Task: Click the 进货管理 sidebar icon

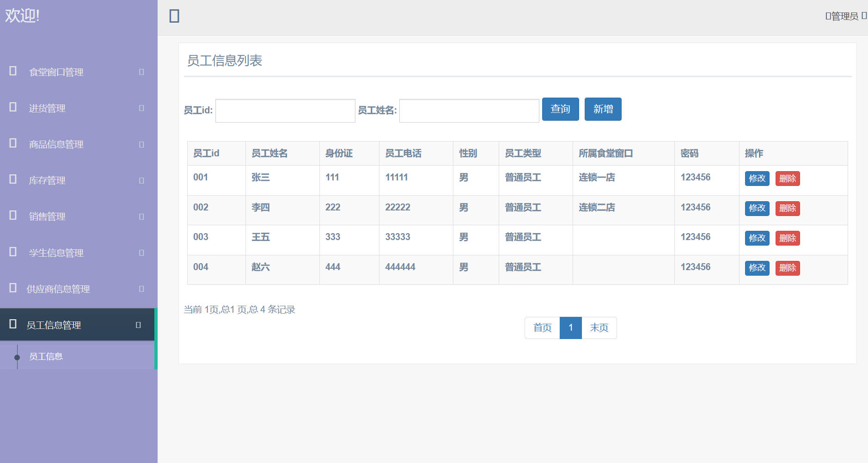Action: click(12, 108)
